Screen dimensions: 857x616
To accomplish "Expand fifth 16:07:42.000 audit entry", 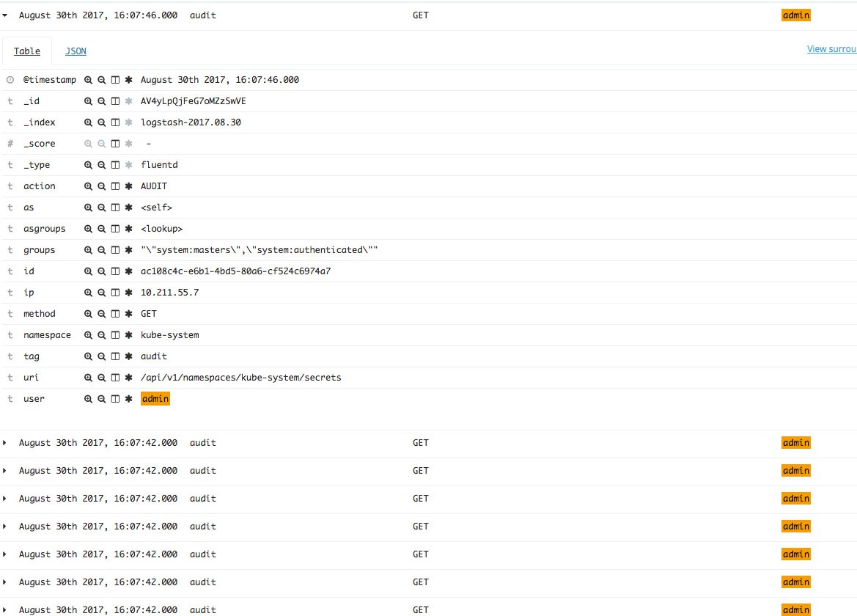I will click(5, 554).
